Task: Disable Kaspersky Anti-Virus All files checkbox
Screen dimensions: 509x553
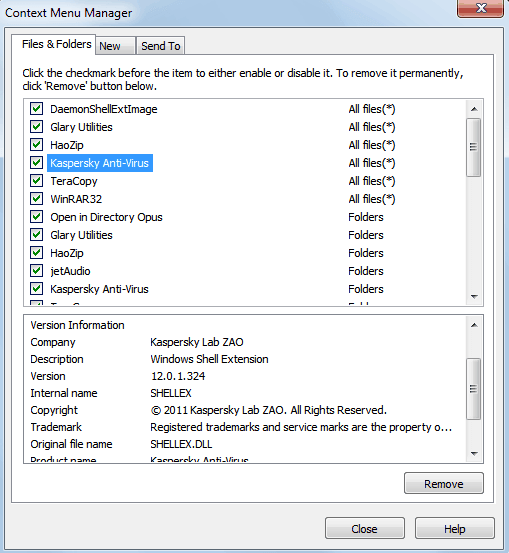Action: 36,163
